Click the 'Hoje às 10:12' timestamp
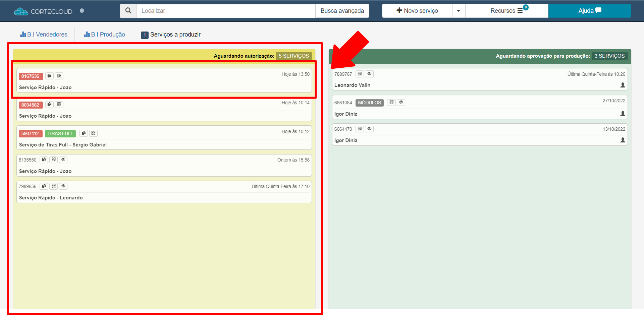Viewport: 644px width, 321px height. click(x=296, y=131)
